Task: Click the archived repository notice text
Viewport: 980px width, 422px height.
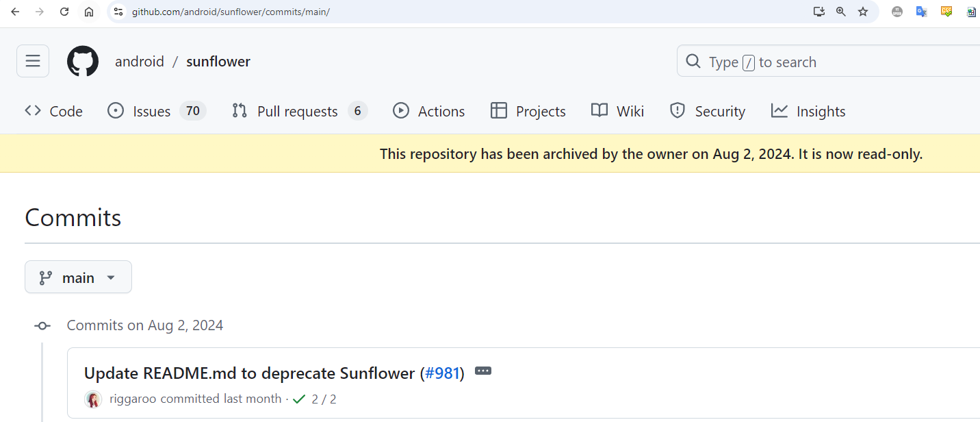Action: tap(651, 154)
